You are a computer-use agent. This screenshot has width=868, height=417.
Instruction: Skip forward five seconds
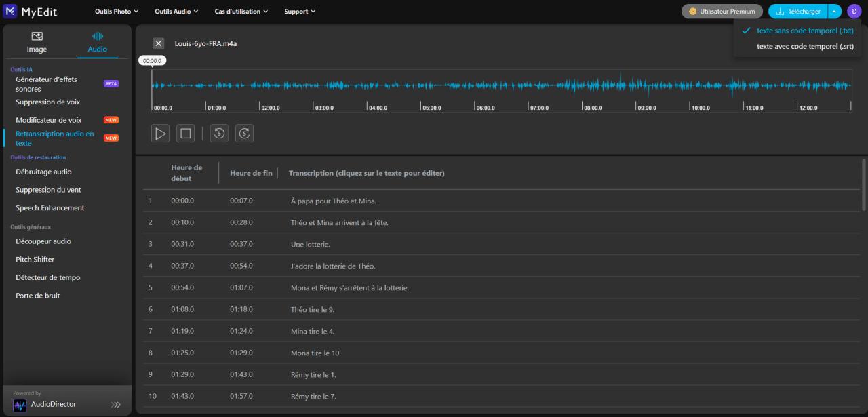click(x=244, y=134)
